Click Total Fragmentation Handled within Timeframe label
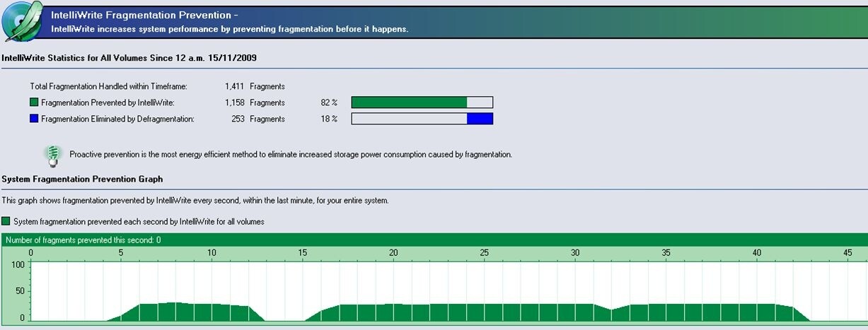868x330 pixels. (x=108, y=86)
